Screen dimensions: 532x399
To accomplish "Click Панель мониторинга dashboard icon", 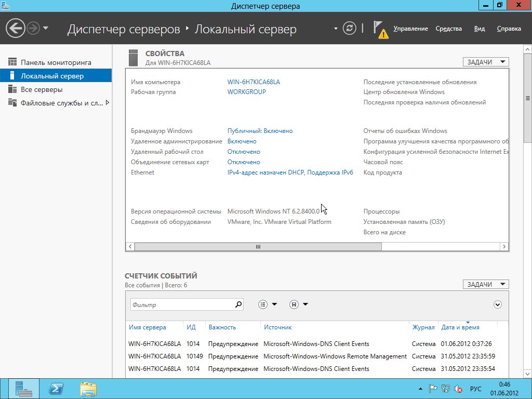I will point(12,62).
